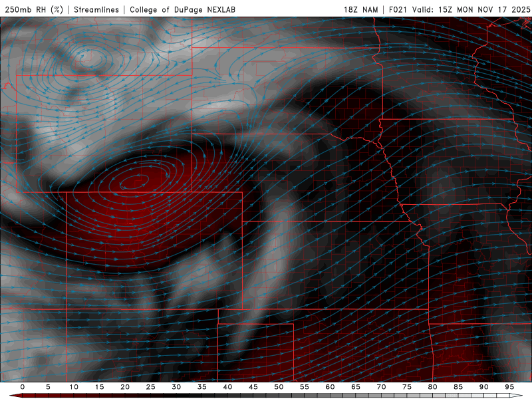
Task: Click the center of the large red closed circulation
Action: pos(134,182)
